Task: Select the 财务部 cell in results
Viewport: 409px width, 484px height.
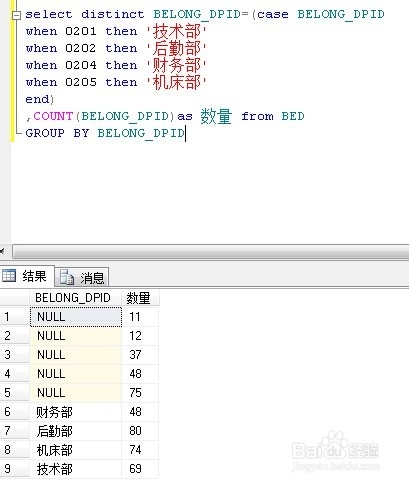Action: point(76,412)
